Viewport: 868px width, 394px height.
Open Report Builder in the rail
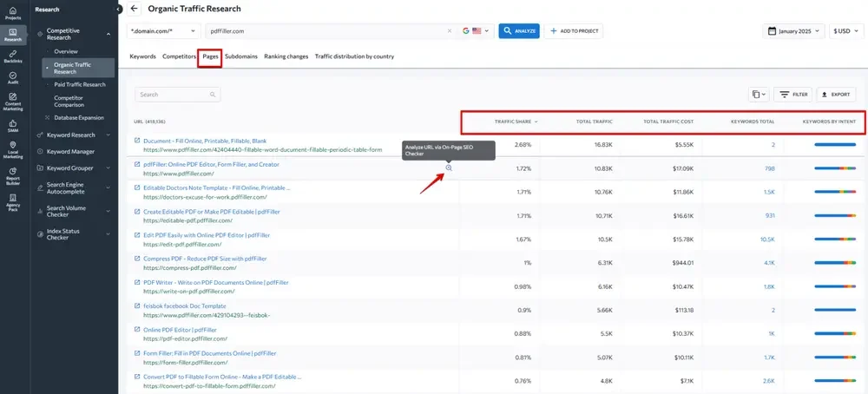[x=13, y=176]
